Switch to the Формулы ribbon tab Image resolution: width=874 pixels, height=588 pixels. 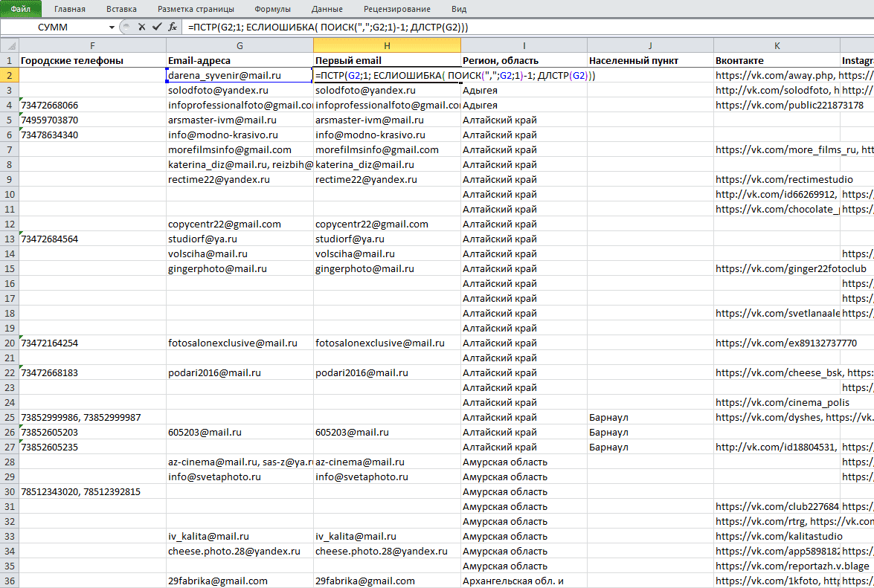[272, 9]
